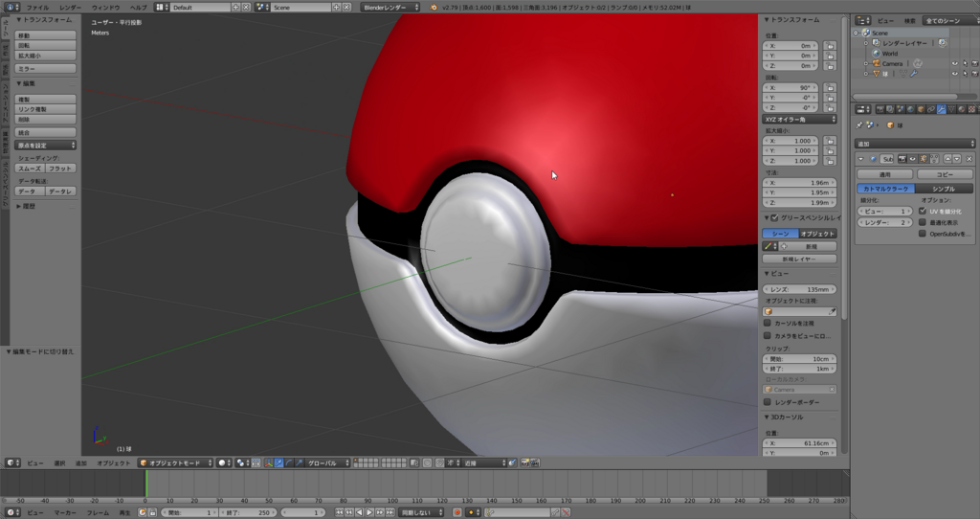Open the 'レンダー' menu in the top bar
980x519 pixels.
[x=70, y=7]
